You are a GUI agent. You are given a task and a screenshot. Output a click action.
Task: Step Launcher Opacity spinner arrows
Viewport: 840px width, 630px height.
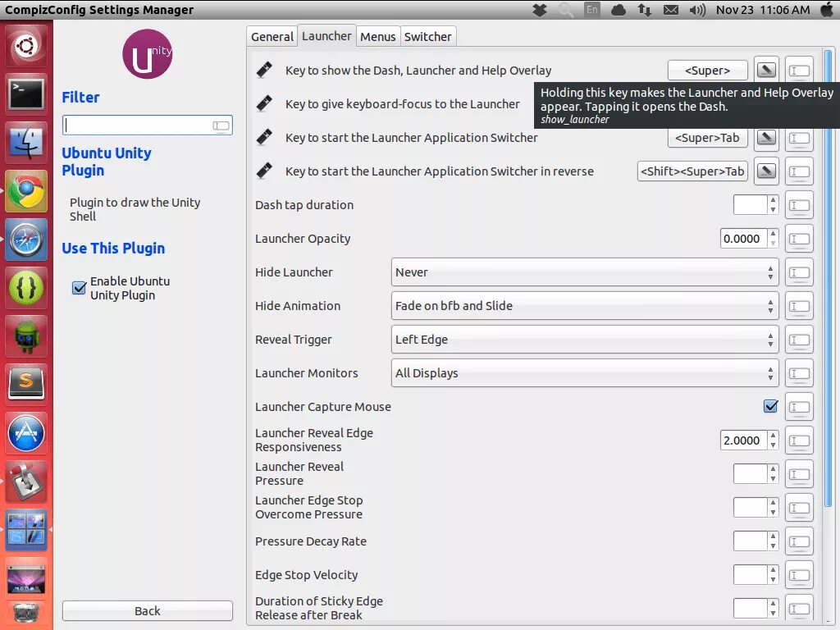773,239
